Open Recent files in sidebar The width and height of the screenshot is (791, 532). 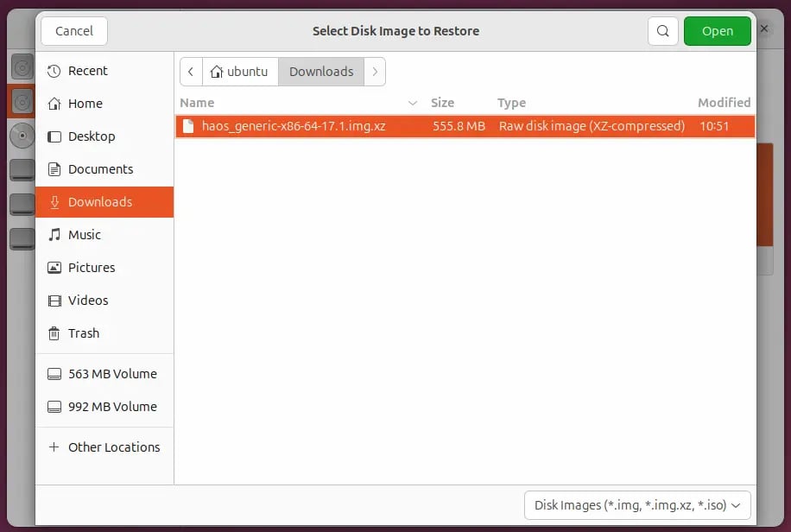(x=87, y=71)
